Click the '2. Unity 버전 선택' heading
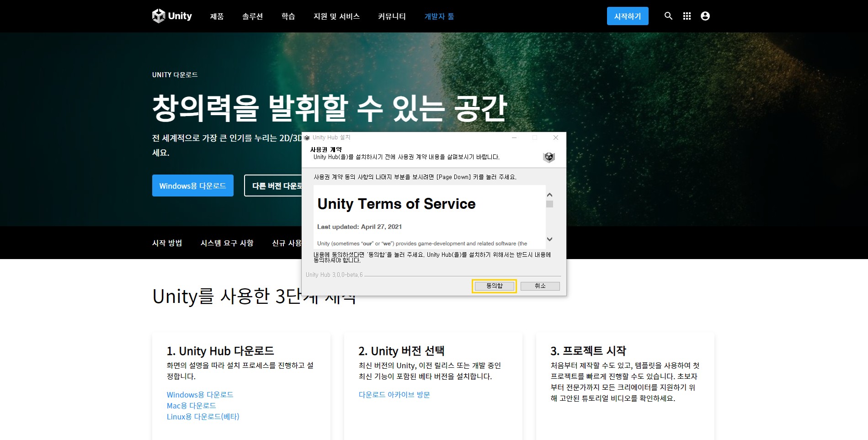 coord(401,351)
